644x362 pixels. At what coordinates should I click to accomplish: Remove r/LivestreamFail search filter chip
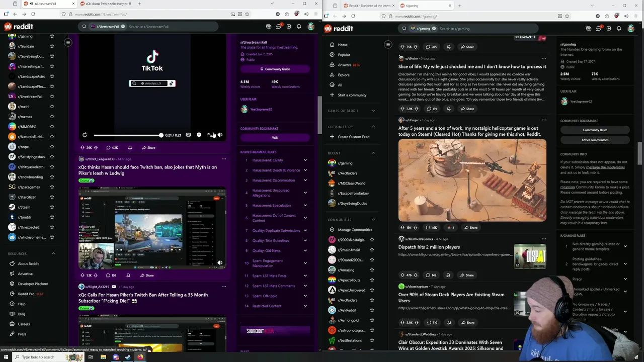(x=122, y=26)
